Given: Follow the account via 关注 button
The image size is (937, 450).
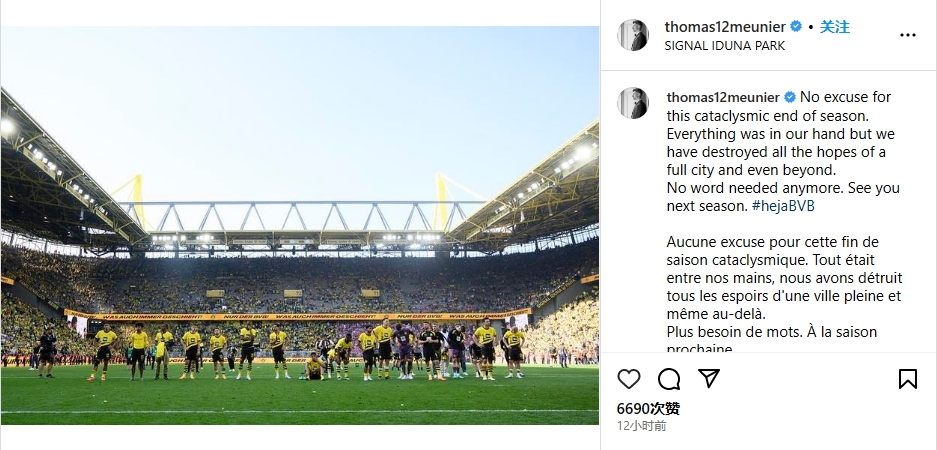Looking at the screenshot, I should tap(834, 27).
